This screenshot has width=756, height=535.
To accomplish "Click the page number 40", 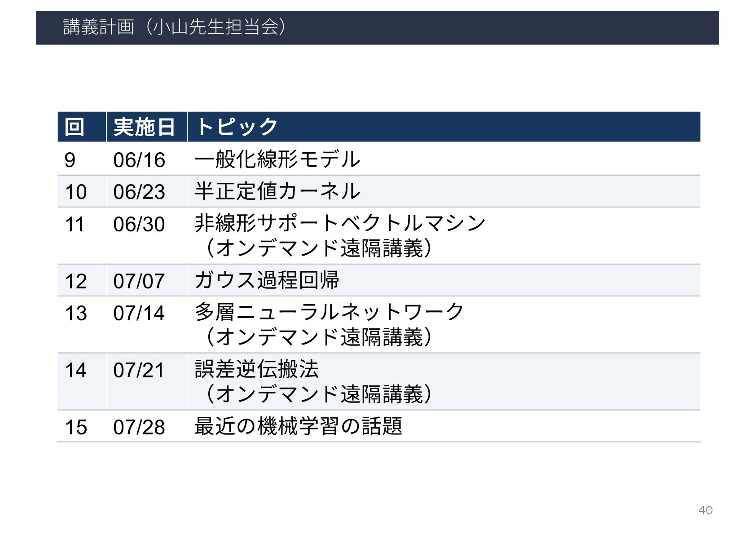I will pos(706,510).
